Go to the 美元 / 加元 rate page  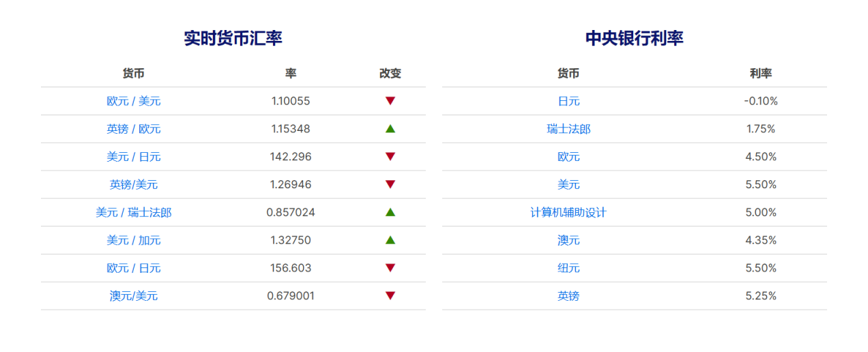(134, 240)
